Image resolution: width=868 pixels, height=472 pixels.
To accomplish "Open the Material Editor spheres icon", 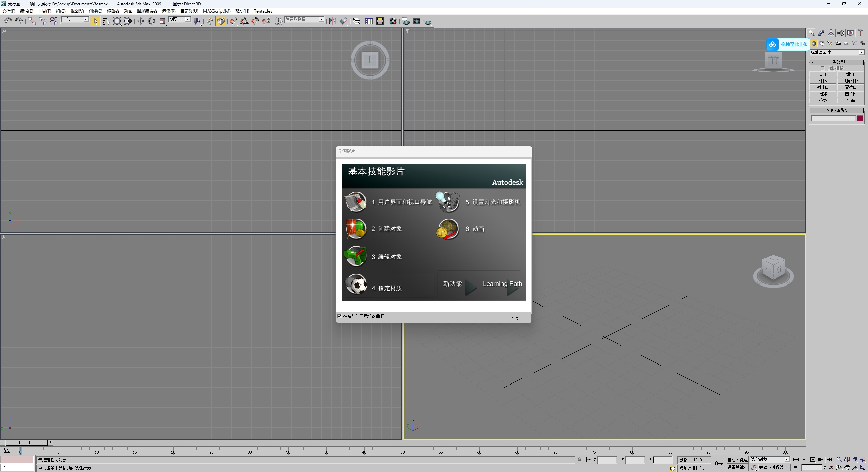I will pyautogui.click(x=393, y=21).
